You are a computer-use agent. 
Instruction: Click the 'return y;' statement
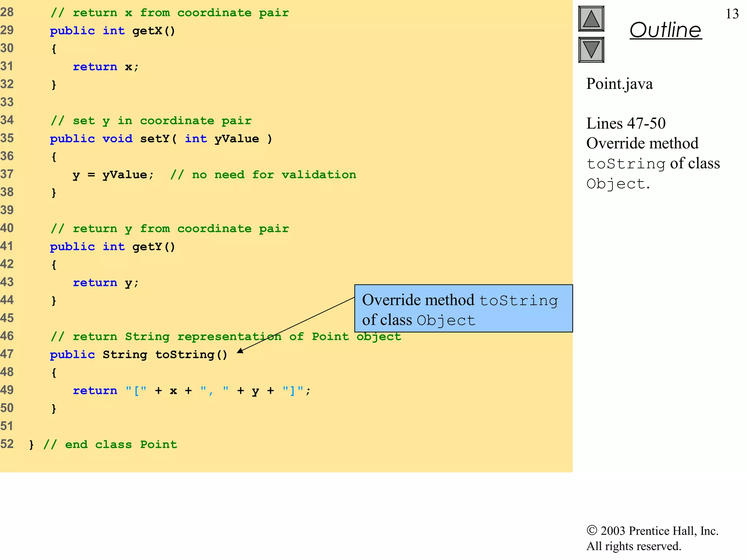point(105,283)
